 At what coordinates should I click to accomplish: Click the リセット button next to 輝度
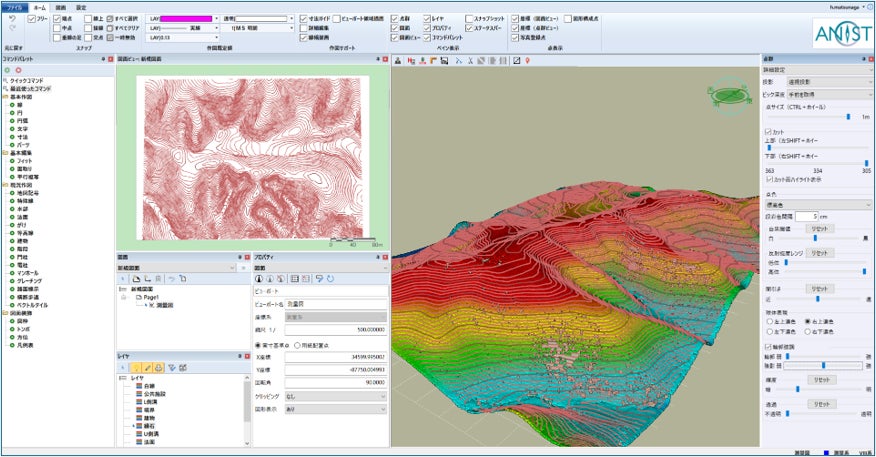point(821,379)
